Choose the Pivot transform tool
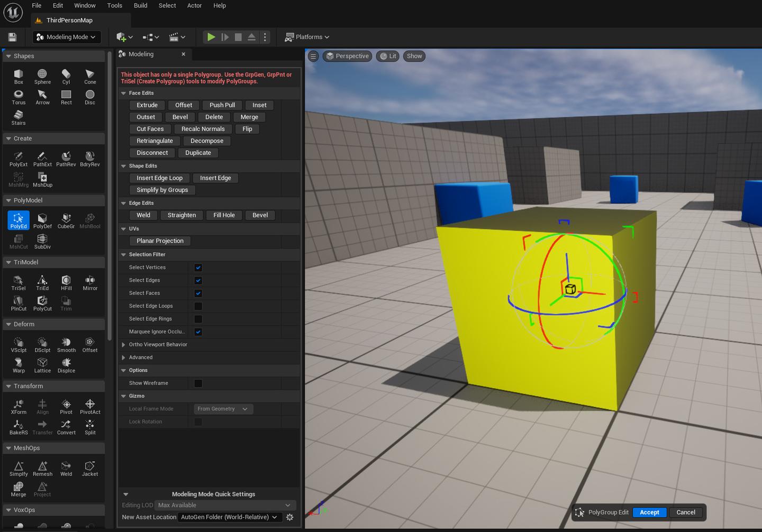762x532 pixels. pos(66,406)
